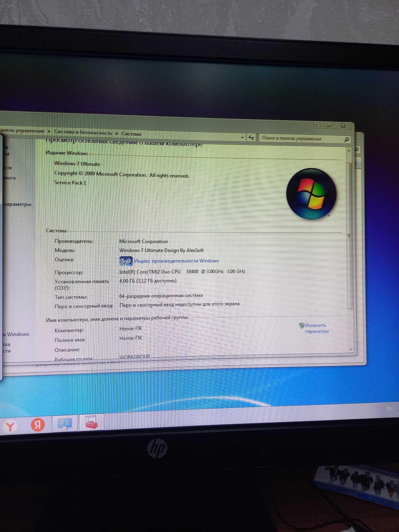399x532 pixels.
Task: Click the WORKGROUP value
Action: click(134, 356)
